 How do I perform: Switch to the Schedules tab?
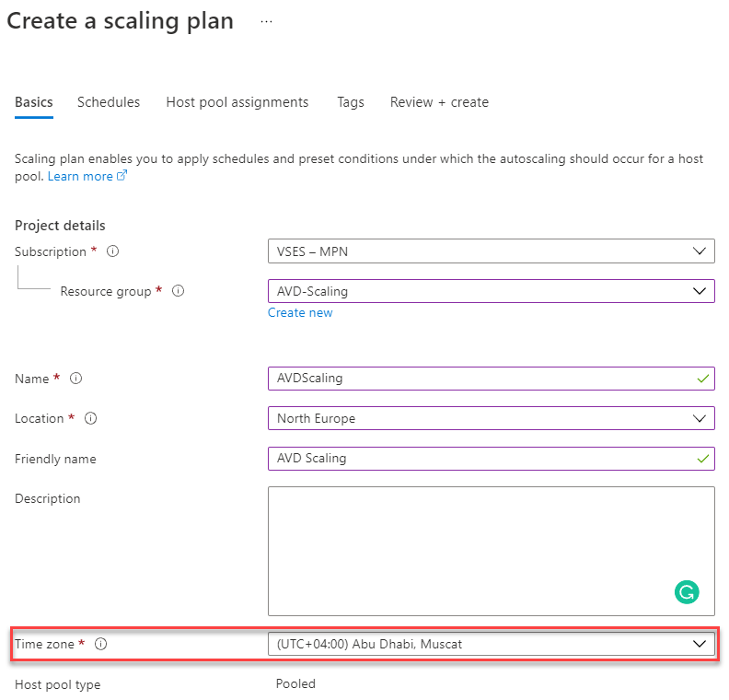[x=109, y=102]
